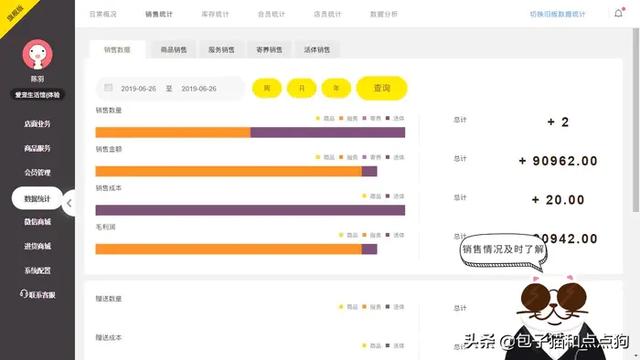
Task: Click the user name 陈羽
Action: click(x=37, y=79)
